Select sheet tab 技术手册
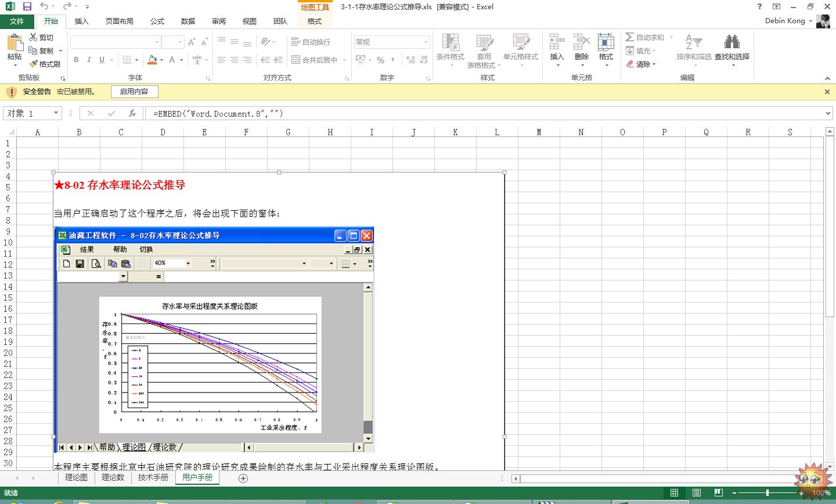The image size is (836, 504). pyautogui.click(x=153, y=477)
